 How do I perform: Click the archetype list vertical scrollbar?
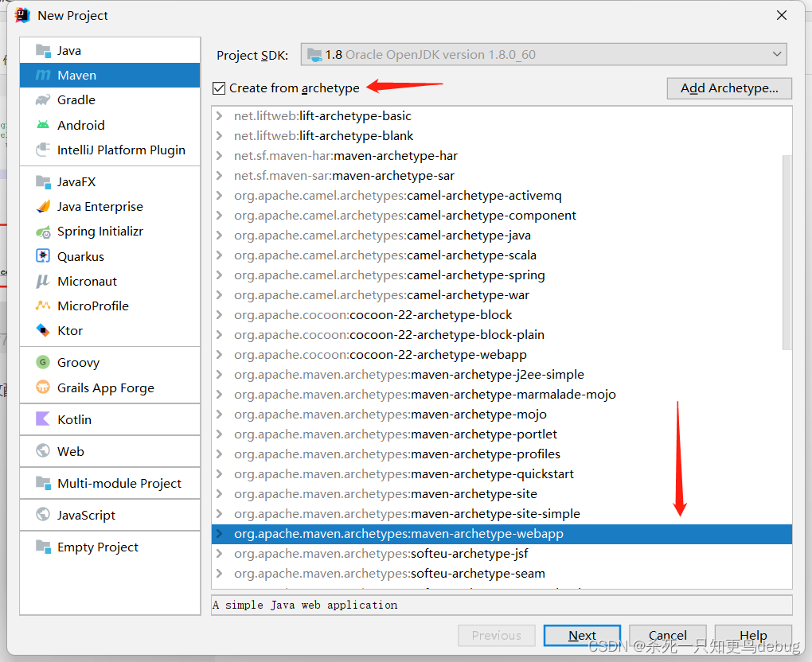click(787, 252)
